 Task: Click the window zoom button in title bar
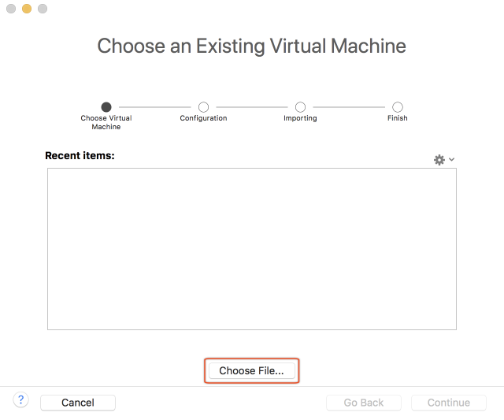pos(43,9)
